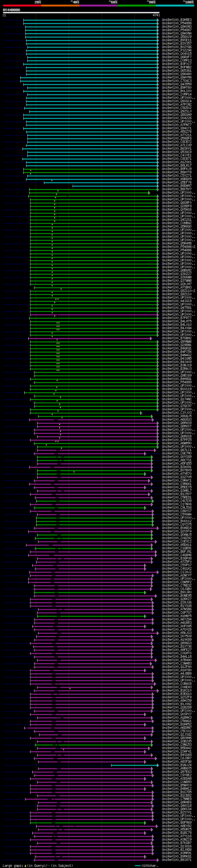Image resolution: width=197 pixels, height=868 pixels.
Task: Click the label UniRef100_B9MK81
Action: 177,856
